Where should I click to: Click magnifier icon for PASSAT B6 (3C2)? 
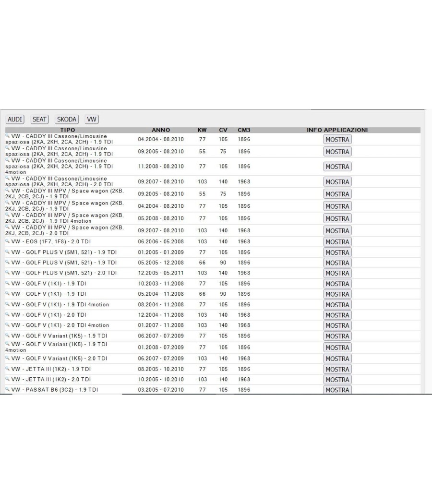(x=7, y=389)
